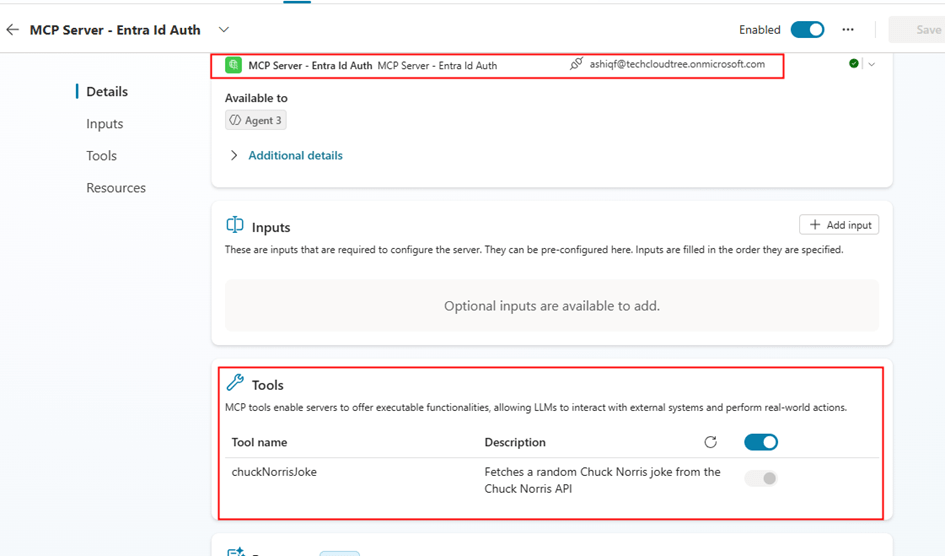
Task: Click the back arrow icon
Action: click(13, 30)
